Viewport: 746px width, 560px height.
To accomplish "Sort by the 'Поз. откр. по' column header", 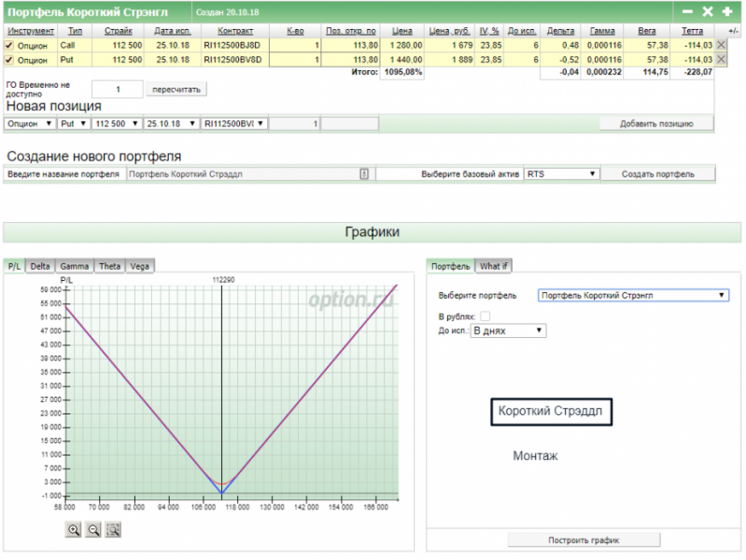I will 351,31.
